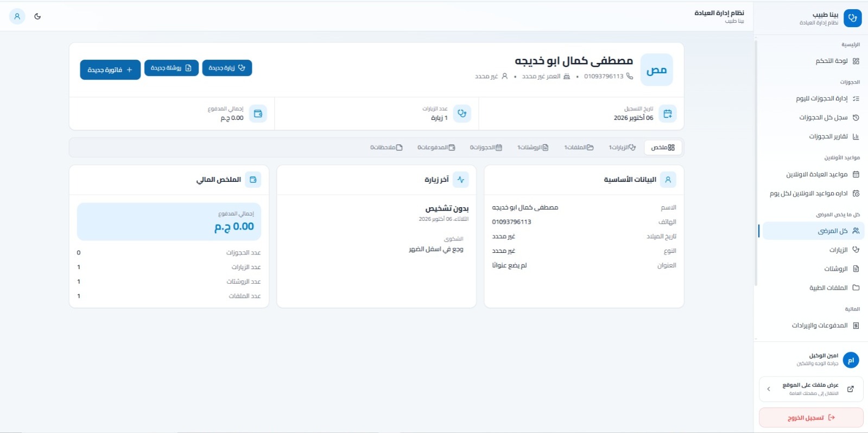Open لوحة التحكم from the sidebar

pos(811,61)
